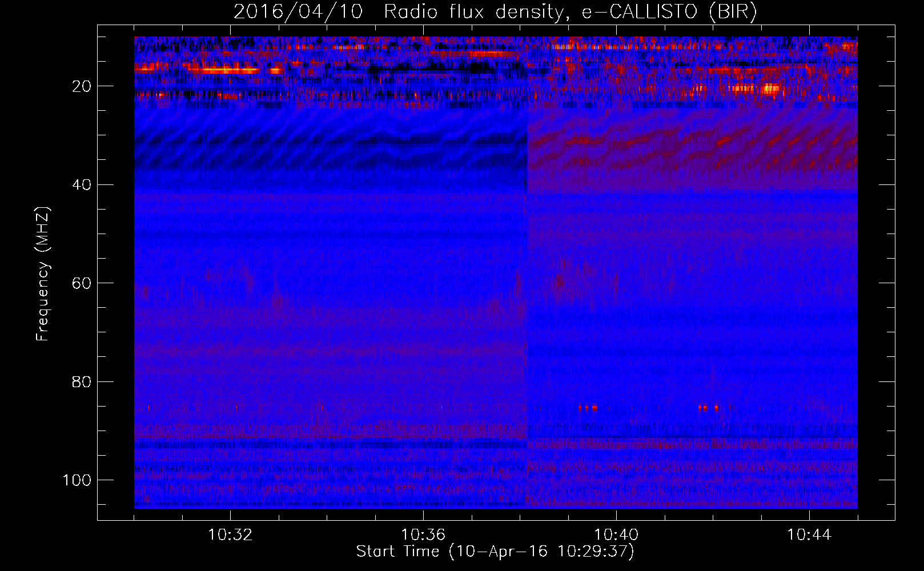924x571 pixels.
Task: Click the x-axis time label "10:40"
Action: 616,535
